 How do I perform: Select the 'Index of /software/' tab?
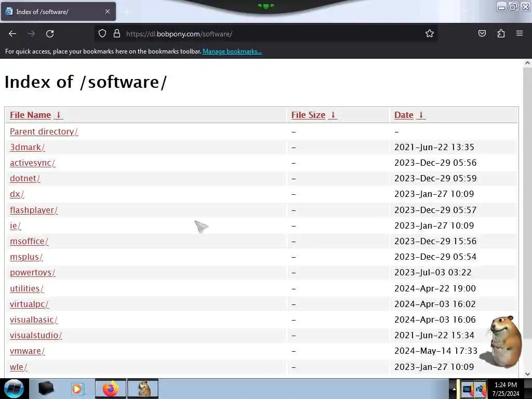click(x=58, y=11)
